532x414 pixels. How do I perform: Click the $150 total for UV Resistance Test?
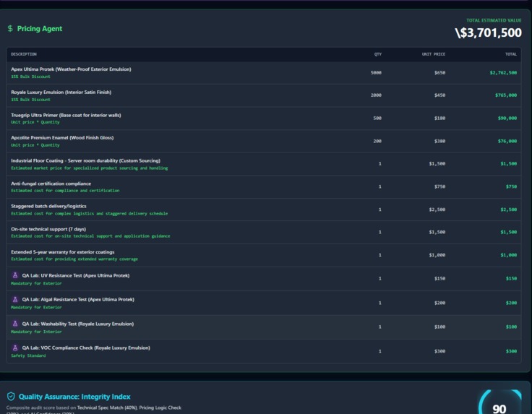(511, 278)
